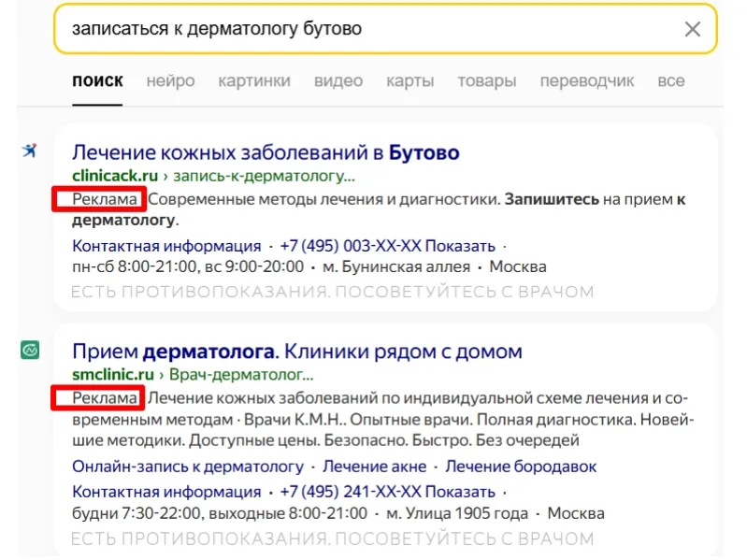Click Реклама label in clinicack.ru result
This screenshot has height=560, width=747.
click(105, 199)
